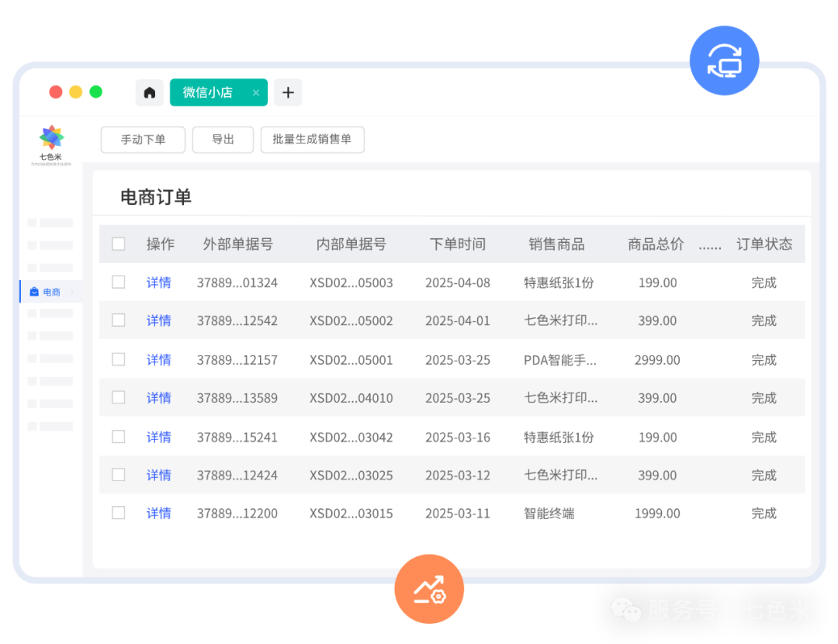Open the 电商 sidebar menu item
The image size is (838, 644).
[x=51, y=292]
